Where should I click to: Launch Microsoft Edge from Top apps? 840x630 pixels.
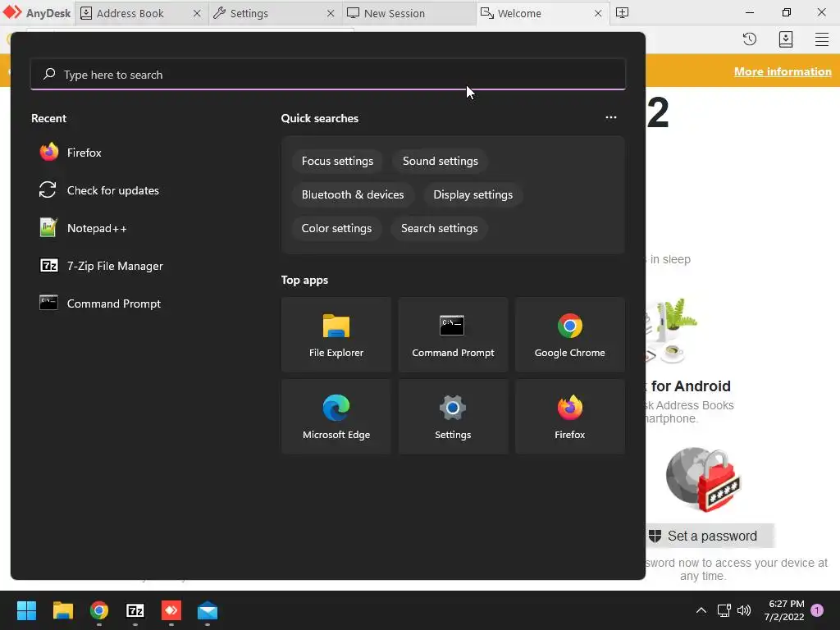336,417
